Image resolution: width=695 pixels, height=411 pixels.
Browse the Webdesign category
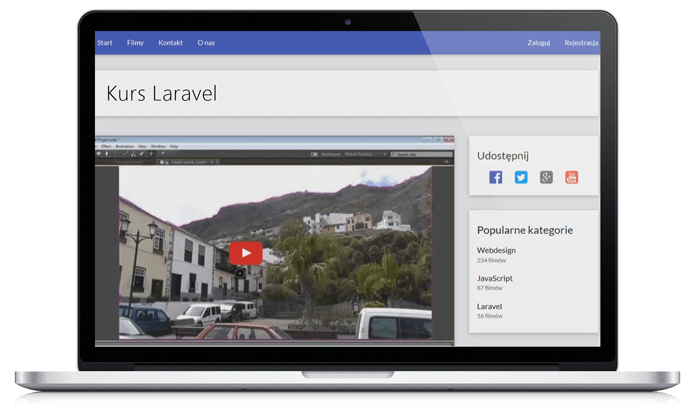[497, 250]
